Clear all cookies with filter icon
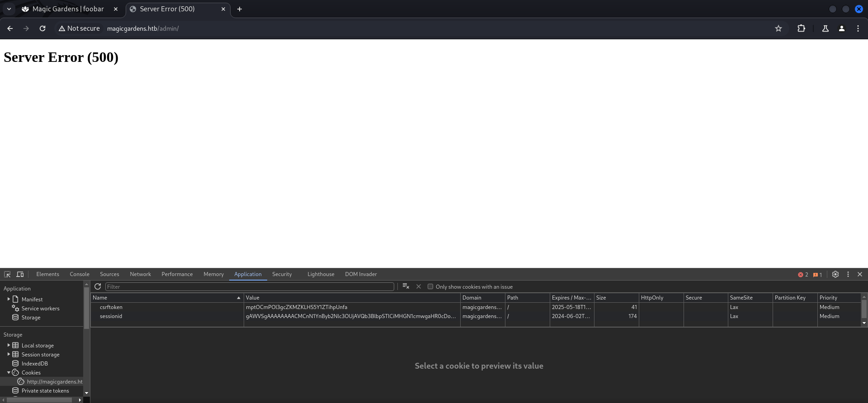This screenshot has height=403, width=868. click(406, 286)
